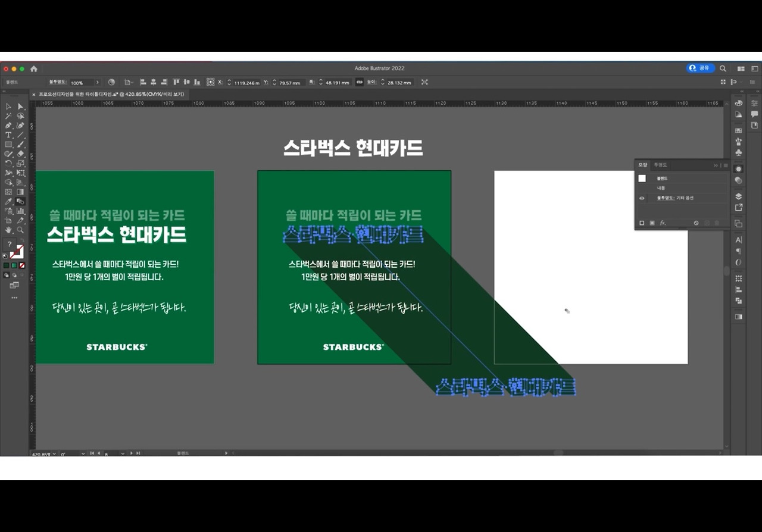762x532 pixels.
Task: Click the Home icon
Action: [34, 68]
